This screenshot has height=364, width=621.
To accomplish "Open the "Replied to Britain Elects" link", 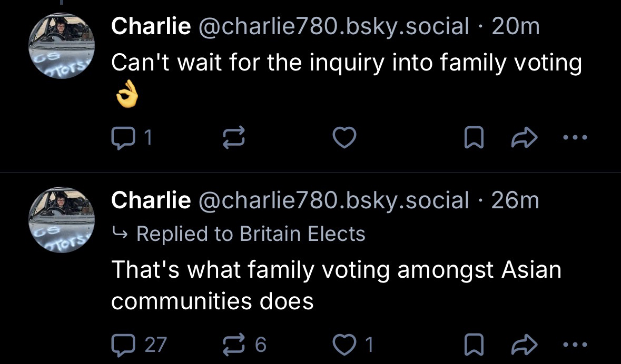I will point(250,234).
